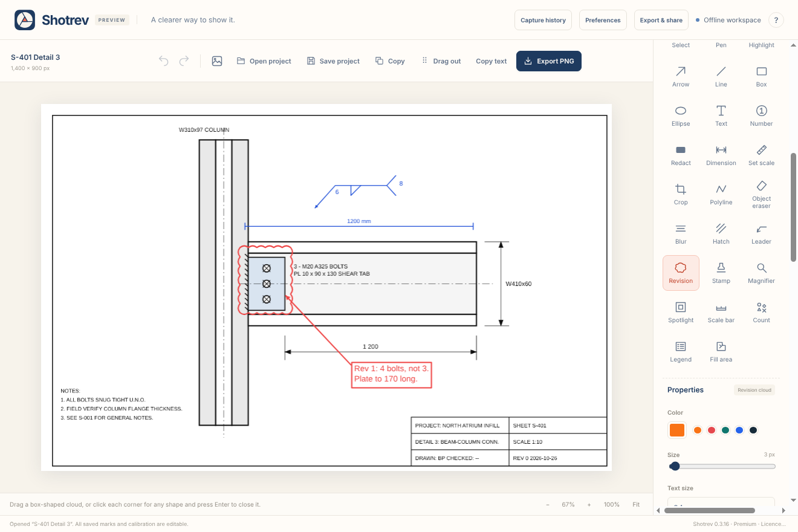Set zoom to 100%
The image size is (798, 532).
[x=611, y=504]
